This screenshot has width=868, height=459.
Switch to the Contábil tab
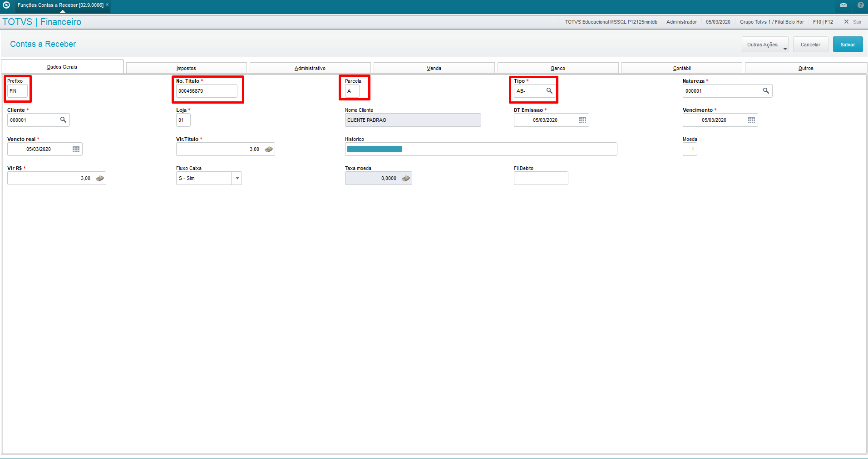[682, 68]
